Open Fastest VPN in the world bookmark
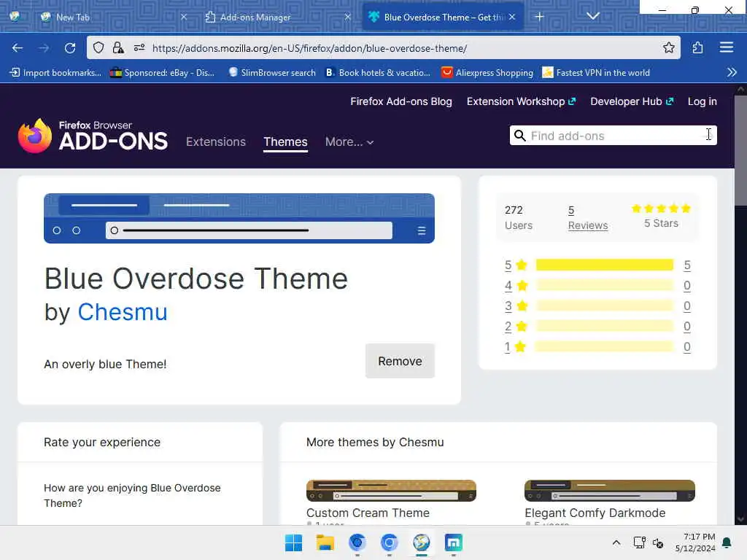 click(596, 72)
